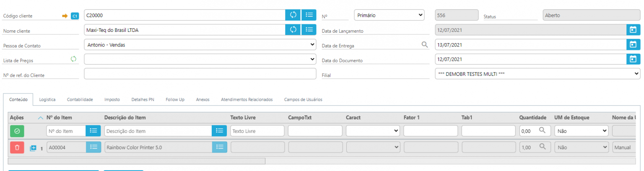Click the refresh icon beside Código cliente field

pyautogui.click(x=293, y=15)
